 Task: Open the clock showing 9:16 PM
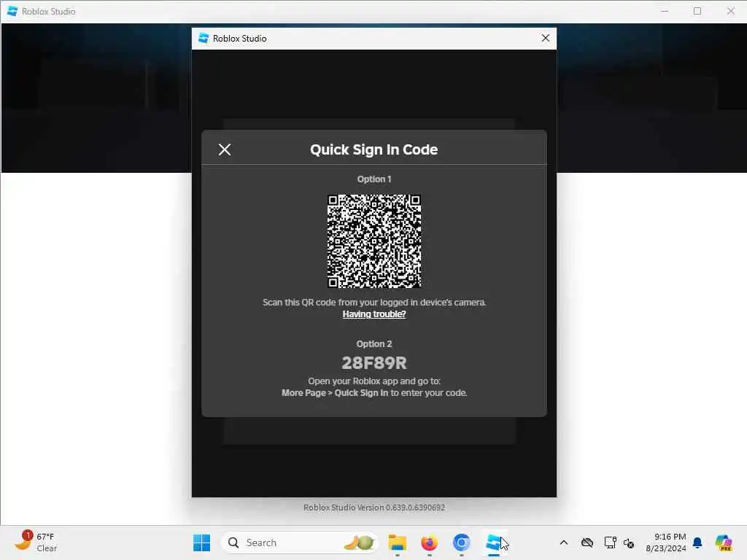click(x=666, y=542)
